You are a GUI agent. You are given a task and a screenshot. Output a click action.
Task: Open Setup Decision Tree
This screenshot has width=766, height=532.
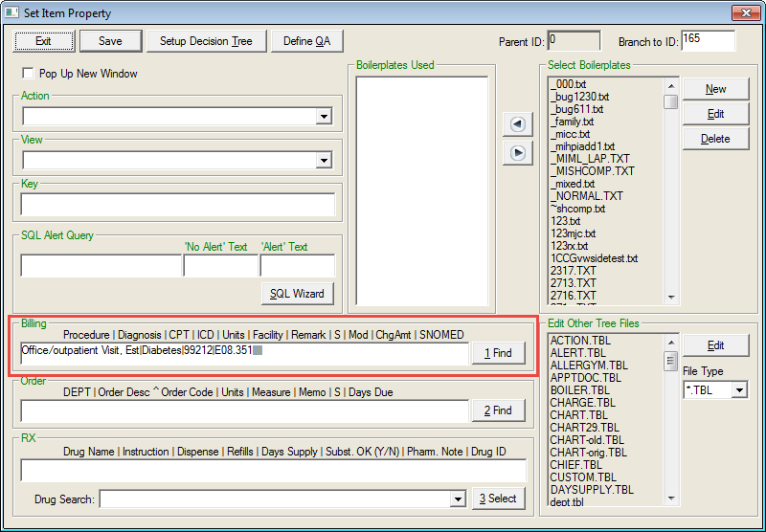[x=206, y=41]
